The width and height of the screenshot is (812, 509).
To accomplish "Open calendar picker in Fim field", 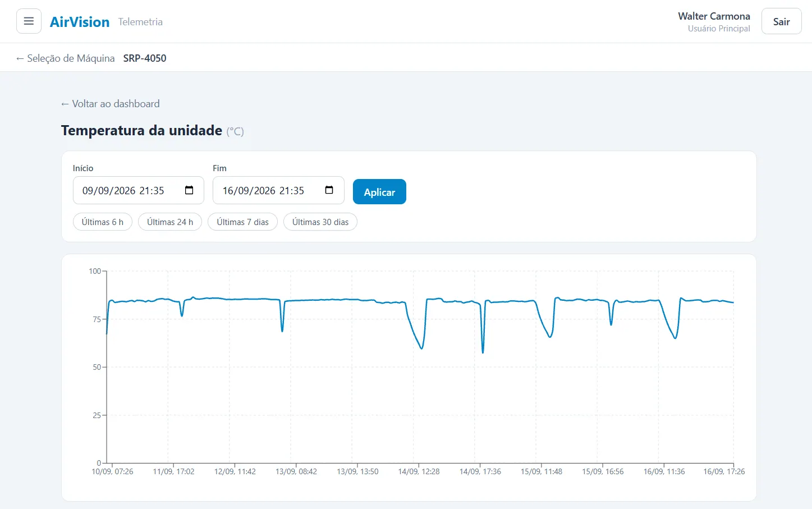I will [x=329, y=190].
